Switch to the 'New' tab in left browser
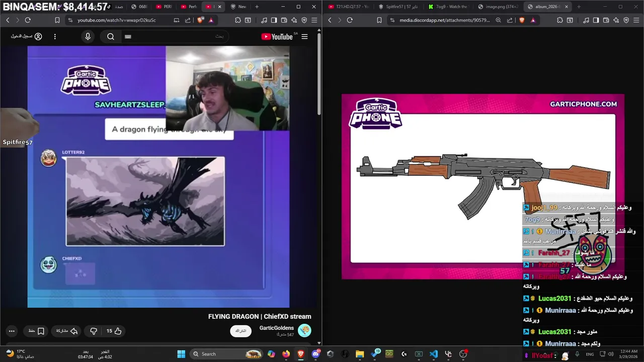The width and height of the screenshot is (644, 362). tap(238, 7)
